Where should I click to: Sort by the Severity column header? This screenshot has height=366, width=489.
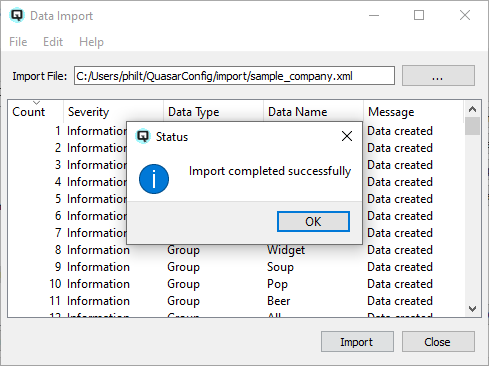pyautogui.click(x=113, y=112)
